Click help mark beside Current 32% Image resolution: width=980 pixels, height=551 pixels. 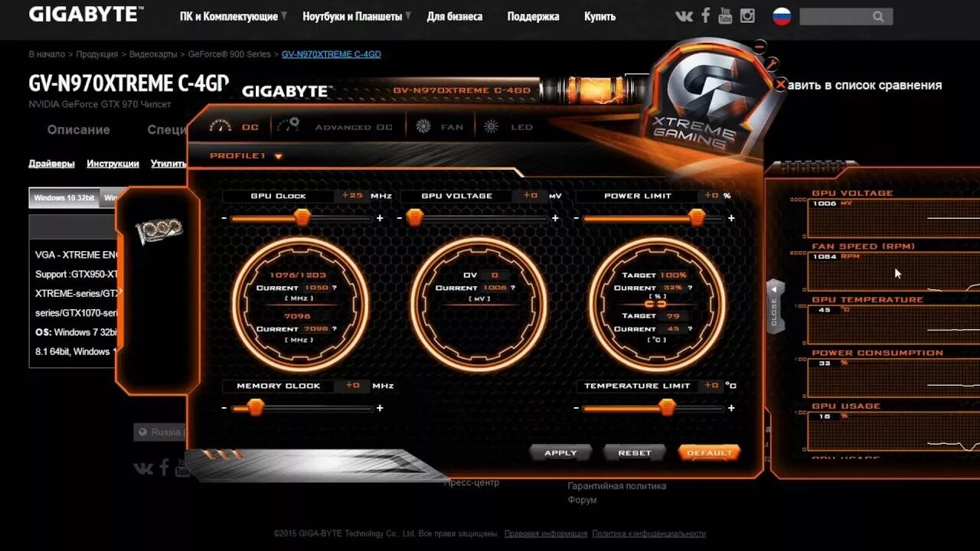[x=689, y=288]
